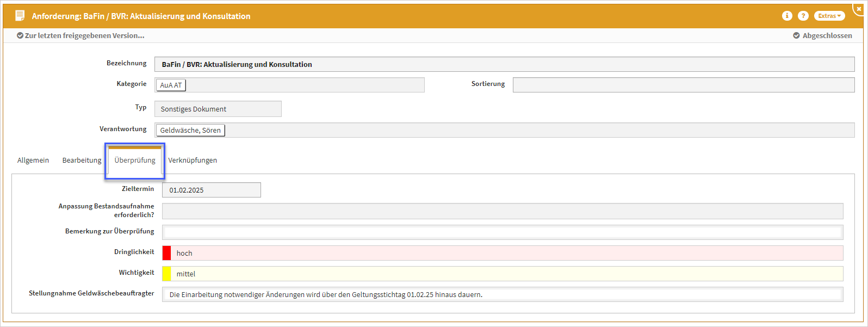Click the document icon beside the Anforderung title

click(x=20, y=16)
